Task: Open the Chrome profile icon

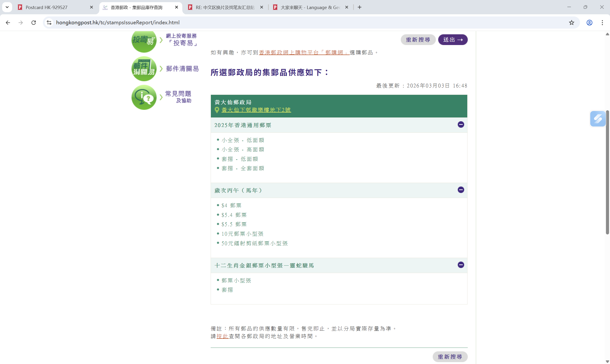Action: click(x=590, y=23)
